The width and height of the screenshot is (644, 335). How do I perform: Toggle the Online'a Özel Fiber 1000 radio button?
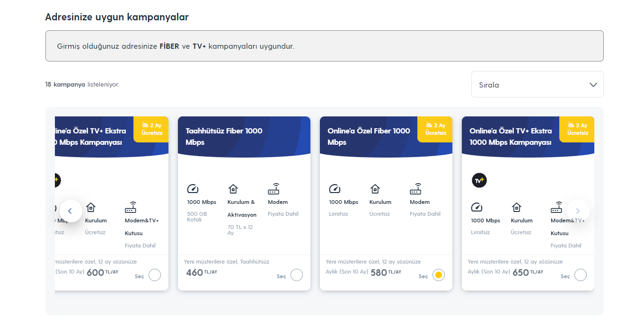(x=439, y=275)
